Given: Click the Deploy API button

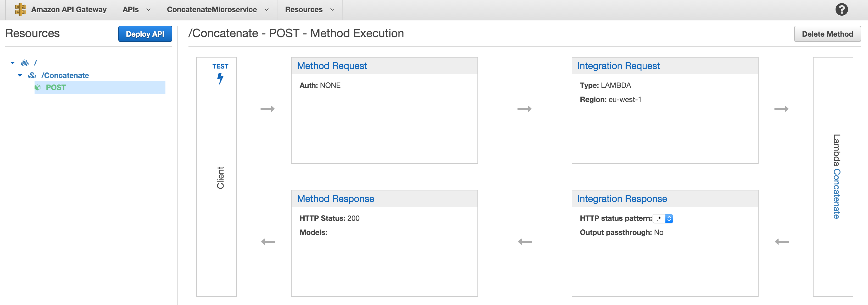Looking at the screenshot, I should pos(145,34).
